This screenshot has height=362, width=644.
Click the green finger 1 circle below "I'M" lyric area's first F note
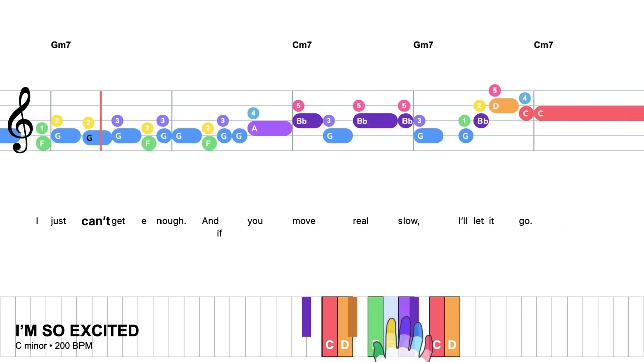click(x=42, y=129)
